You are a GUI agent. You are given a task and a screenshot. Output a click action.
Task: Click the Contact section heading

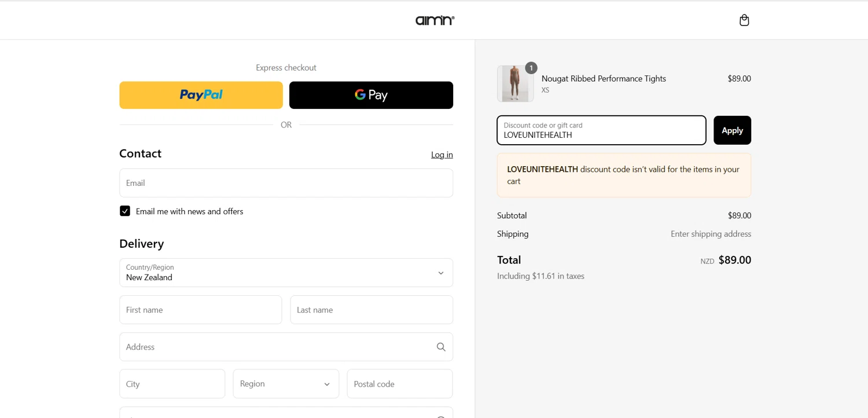pos(140,153)
